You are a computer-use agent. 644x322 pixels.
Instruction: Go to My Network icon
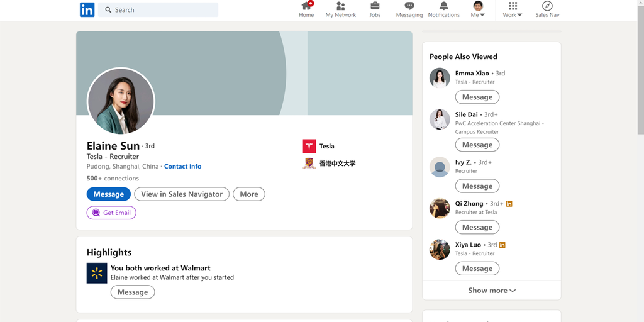(340, 6)
